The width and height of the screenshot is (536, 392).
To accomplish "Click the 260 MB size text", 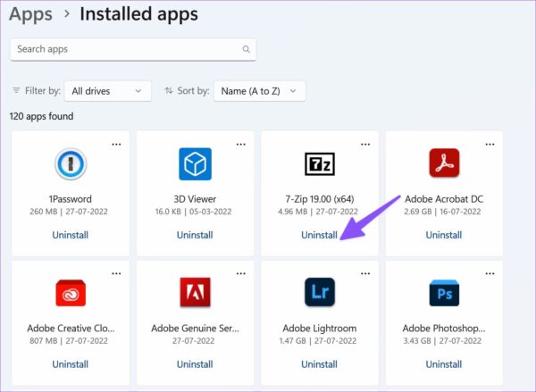I will (44, 212).
